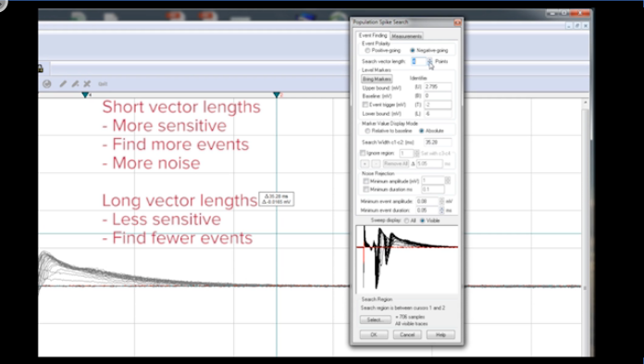
Task: Edit the Event trigger (T) field
Action: click(438, 105)
